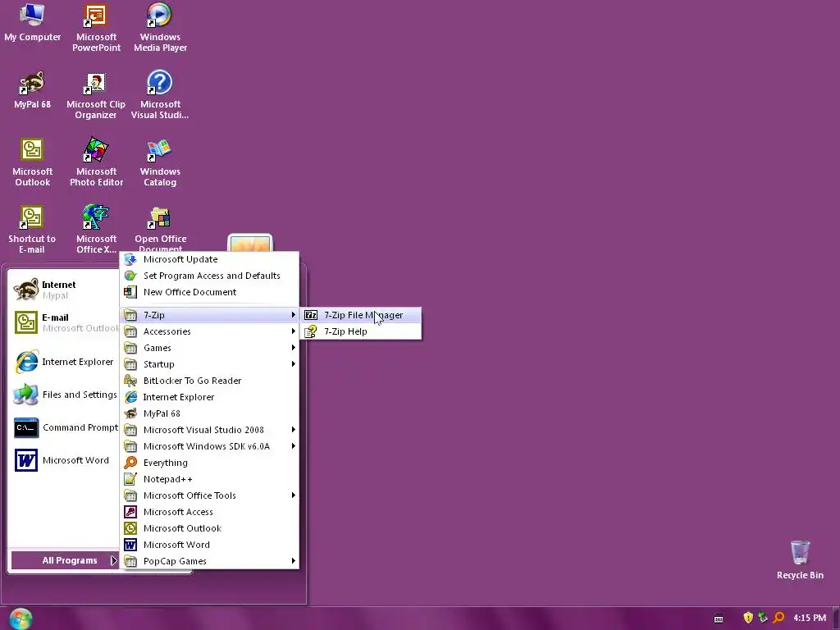
Task: Select Microsoft Update in programs list
Action: [210, 259]
